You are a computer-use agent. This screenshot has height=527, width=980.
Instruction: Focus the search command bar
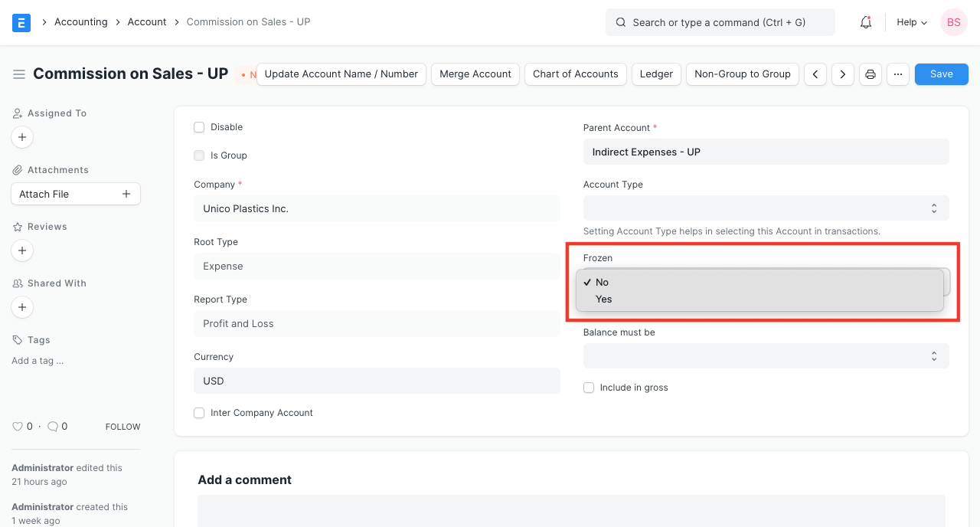[720, 22]
